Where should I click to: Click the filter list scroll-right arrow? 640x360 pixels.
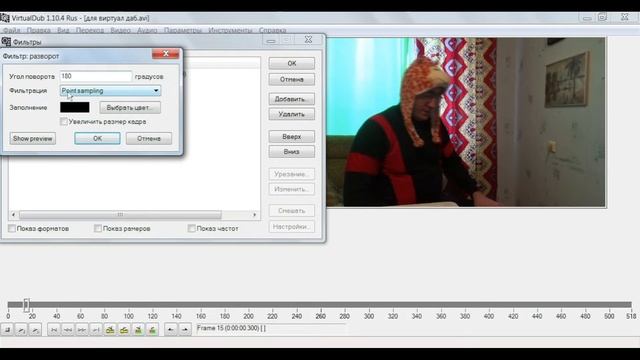point(255,214)
